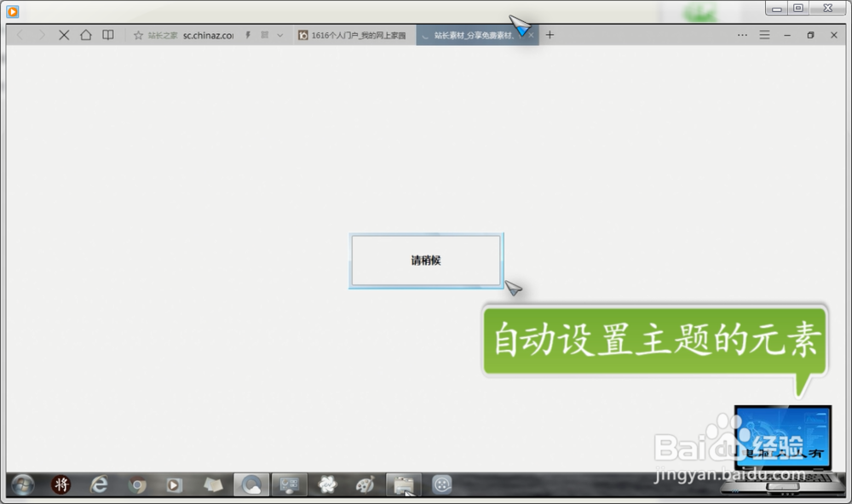Launch the 将 chess app from taskbar
This screenshot has height=504, width=852.
pyautogui.click(x=60, y=484)
